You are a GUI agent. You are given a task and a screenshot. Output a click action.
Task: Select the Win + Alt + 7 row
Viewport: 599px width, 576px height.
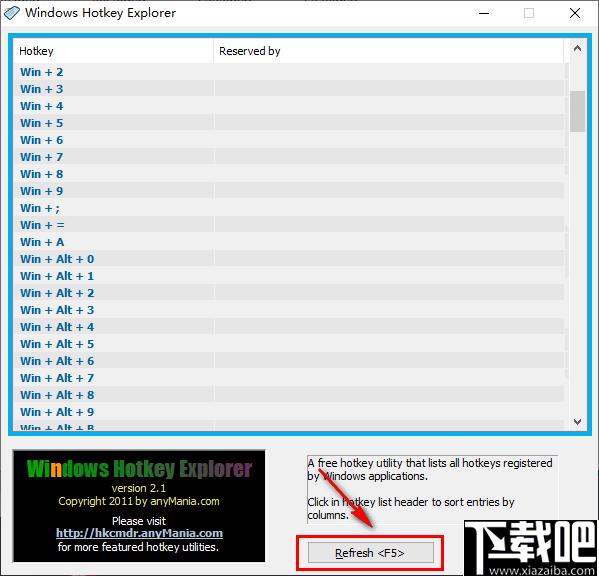pos(288,378)
